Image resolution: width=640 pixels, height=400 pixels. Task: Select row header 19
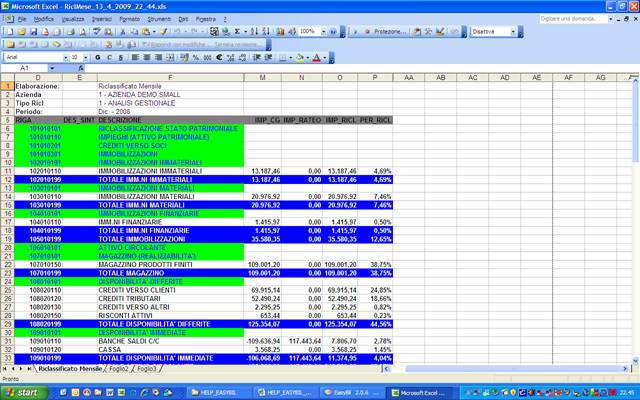tap(7, 239)
